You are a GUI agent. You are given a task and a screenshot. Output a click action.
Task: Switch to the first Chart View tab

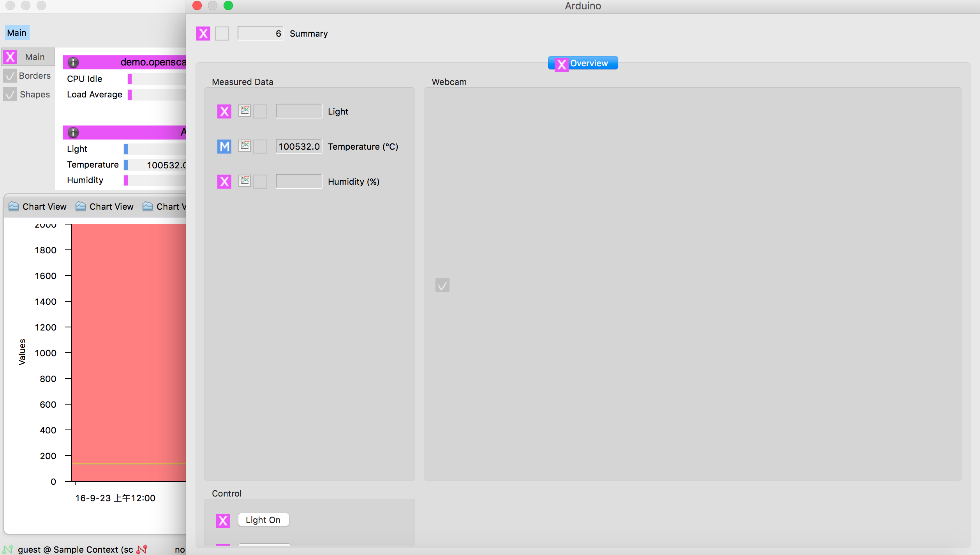pyautogui.click(x=38, y=207)
